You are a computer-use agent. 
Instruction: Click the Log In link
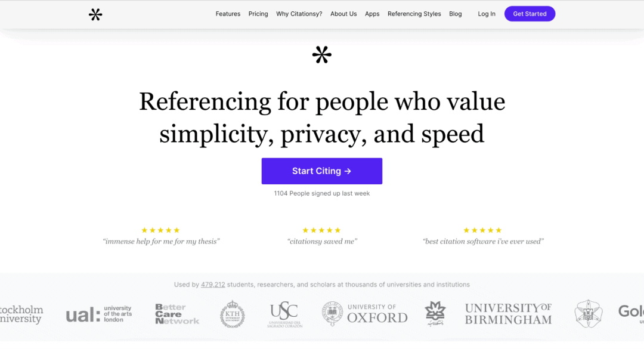coord(487,14)
